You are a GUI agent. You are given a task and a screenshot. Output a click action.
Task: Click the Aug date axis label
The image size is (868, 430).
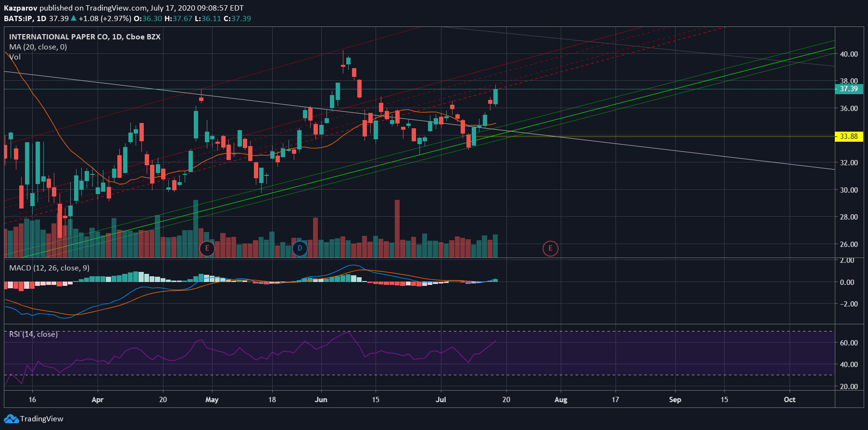pyautogui.click(x=561, y=400)
